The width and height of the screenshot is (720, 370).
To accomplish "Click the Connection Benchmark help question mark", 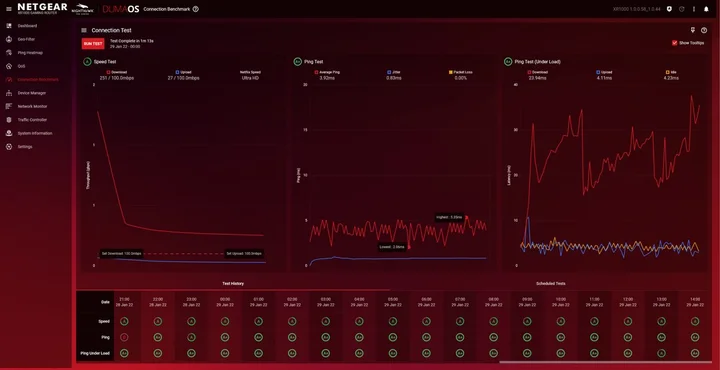I will (x=196, y=9).
